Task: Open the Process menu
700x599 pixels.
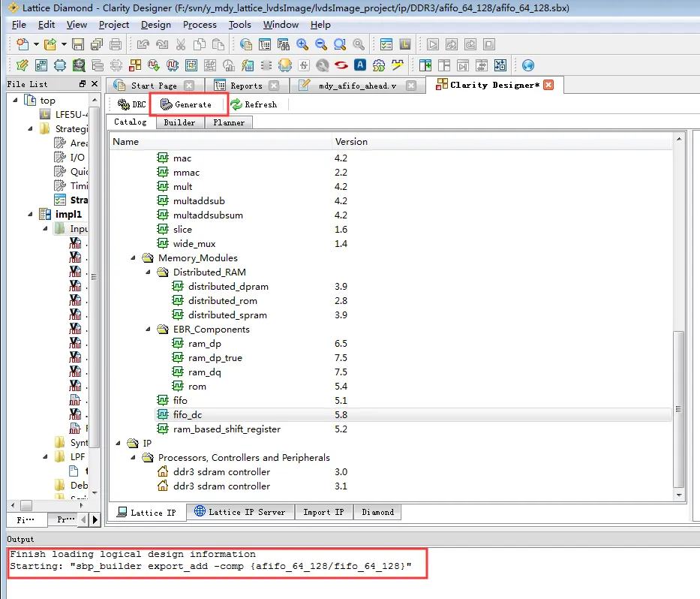Action: point(200,25)
